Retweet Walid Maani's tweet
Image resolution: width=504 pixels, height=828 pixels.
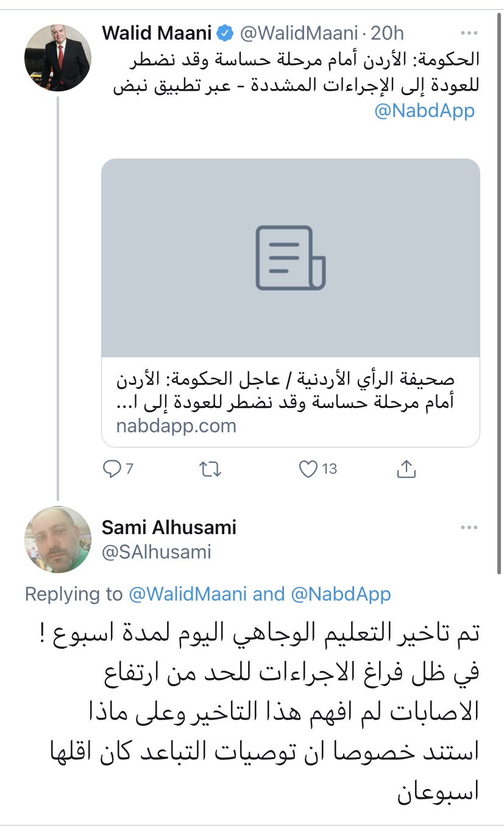click(x=211, y=469)
